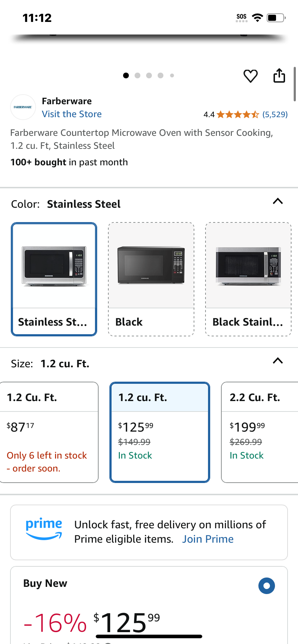Screen dimensions: 298x644
Task: Tap the share icon
Action: [279, 75]
